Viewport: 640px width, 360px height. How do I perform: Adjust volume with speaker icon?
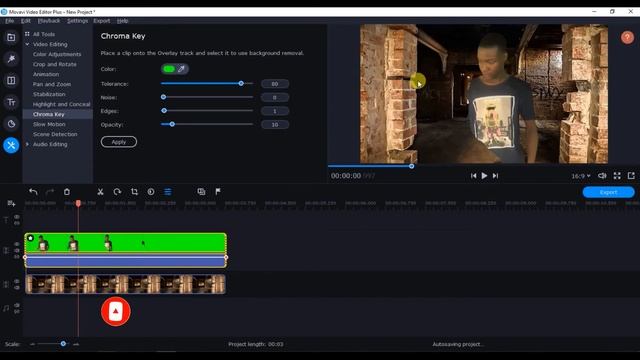click(602, 176)
